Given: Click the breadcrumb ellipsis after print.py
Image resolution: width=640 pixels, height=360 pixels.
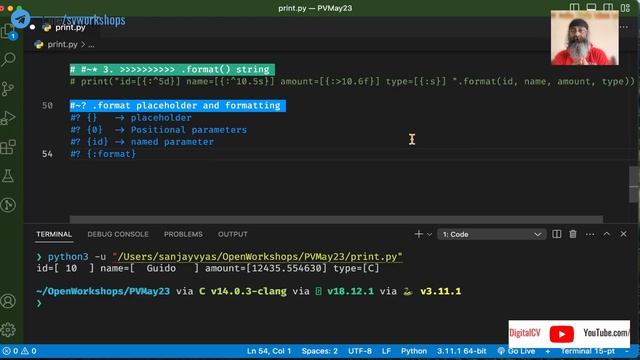Looking at the screenshot, I should click(91, 44).
